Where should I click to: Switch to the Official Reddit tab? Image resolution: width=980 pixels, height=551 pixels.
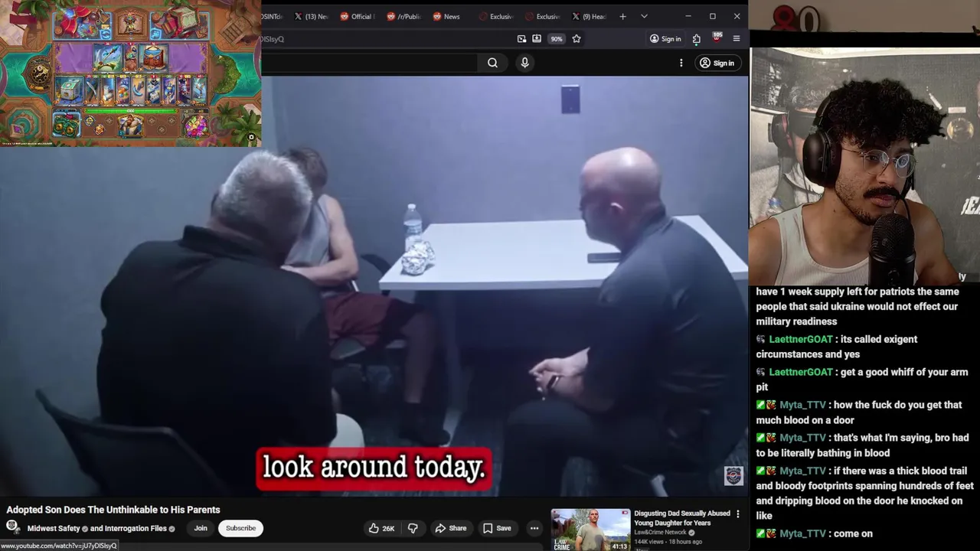[x=356, y=16]
